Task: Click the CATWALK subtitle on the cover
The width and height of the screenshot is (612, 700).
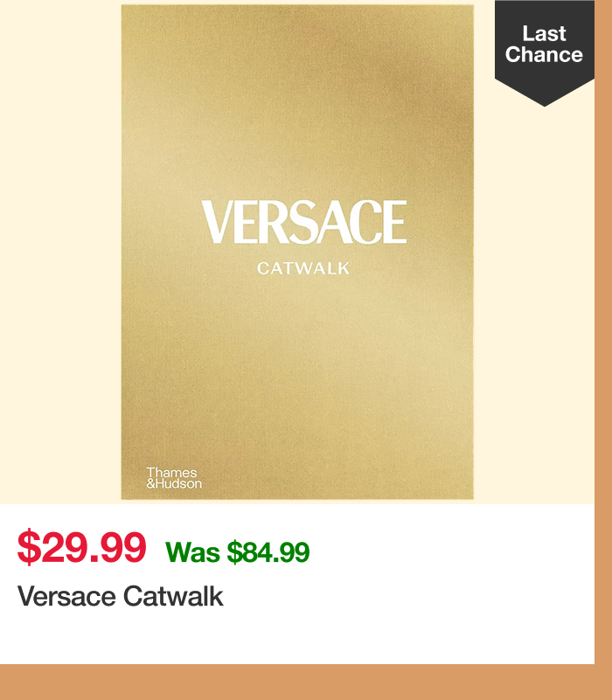Action: [x=303, y=268]
